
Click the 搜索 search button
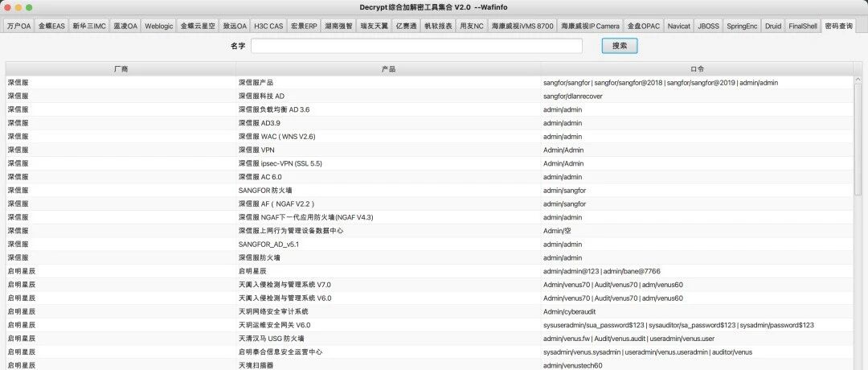pos(620,46)
